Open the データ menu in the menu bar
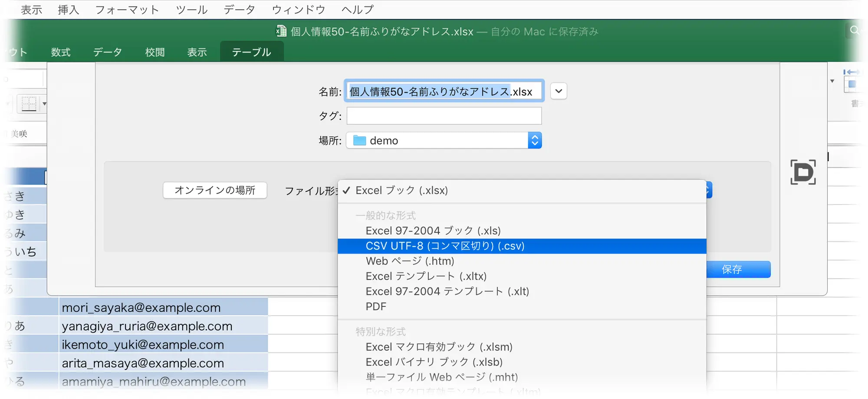The image size is (868, 399). [x=240, y=10]
